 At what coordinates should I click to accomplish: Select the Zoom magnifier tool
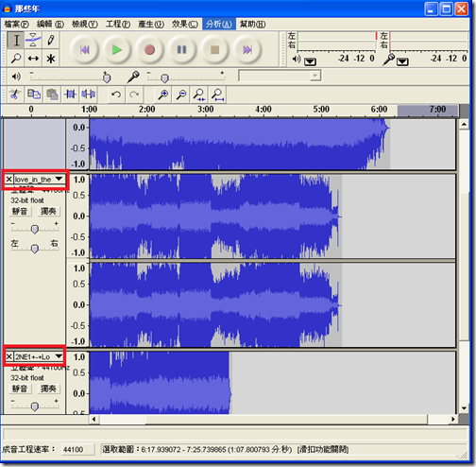click(16, 58)
